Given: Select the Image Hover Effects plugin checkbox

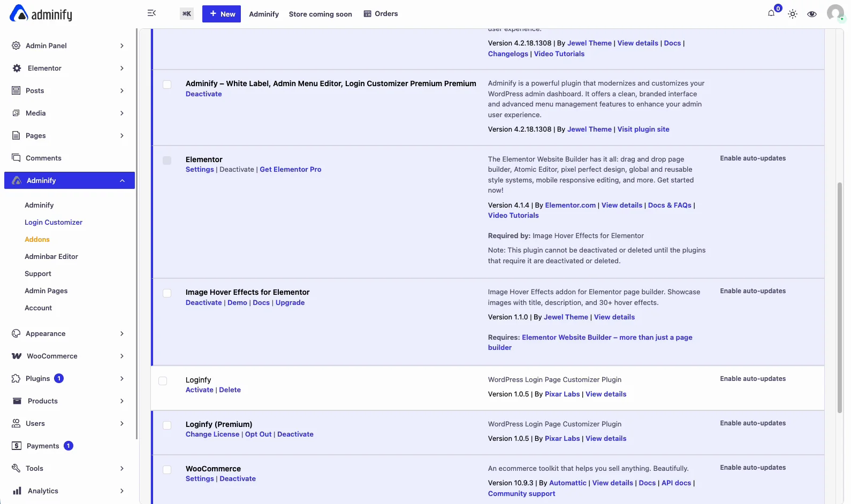Looking at the screenshot, I should click(x=167, y=293).
